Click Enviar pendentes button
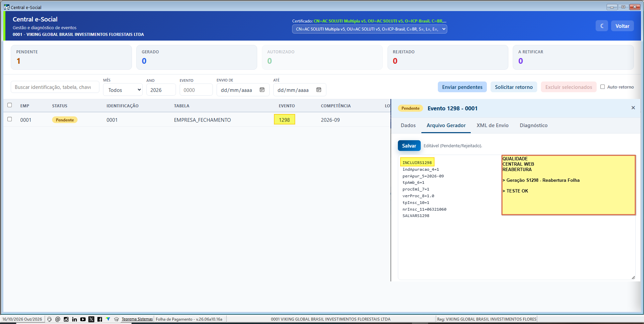Viewport: 644px width, 324px height. [462, 87]
